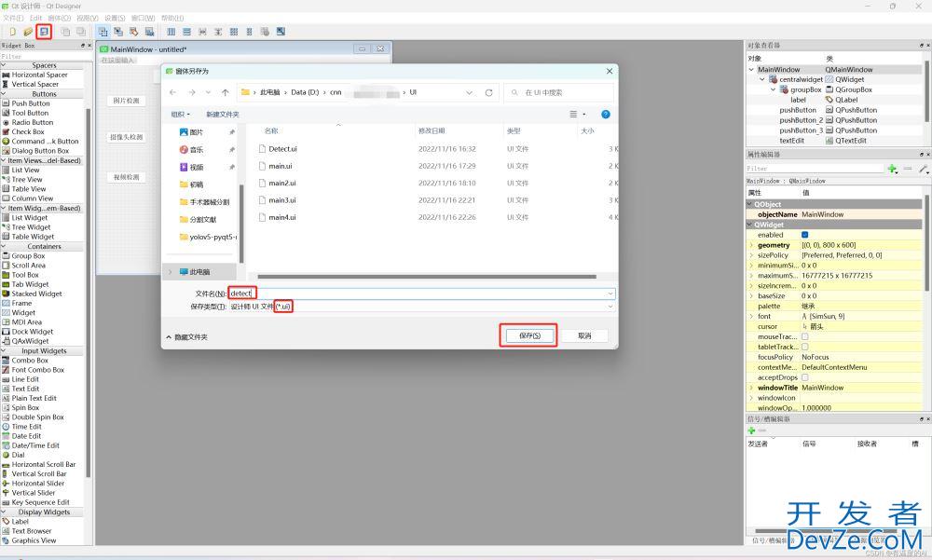Image resolution: width=932 pixels, height=560 pixels.
Task: Open the 帮助(H) menu
Action: pos(172,18)
